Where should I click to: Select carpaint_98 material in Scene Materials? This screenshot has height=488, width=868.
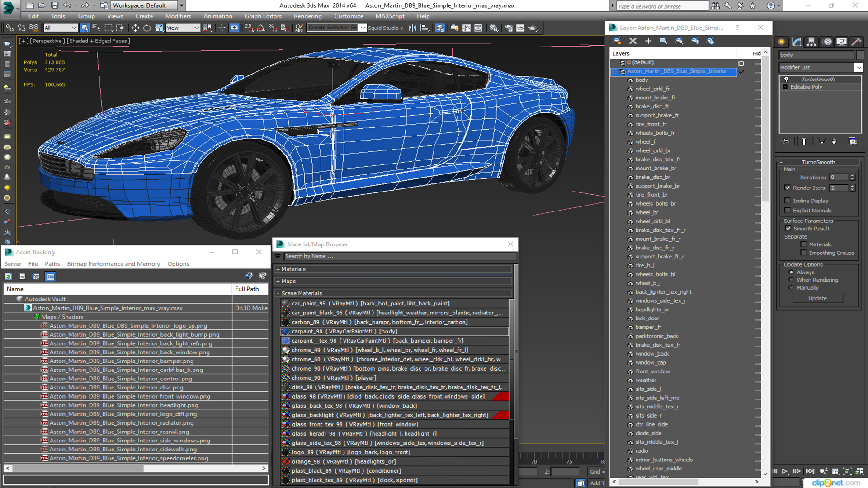coord(394,332)
